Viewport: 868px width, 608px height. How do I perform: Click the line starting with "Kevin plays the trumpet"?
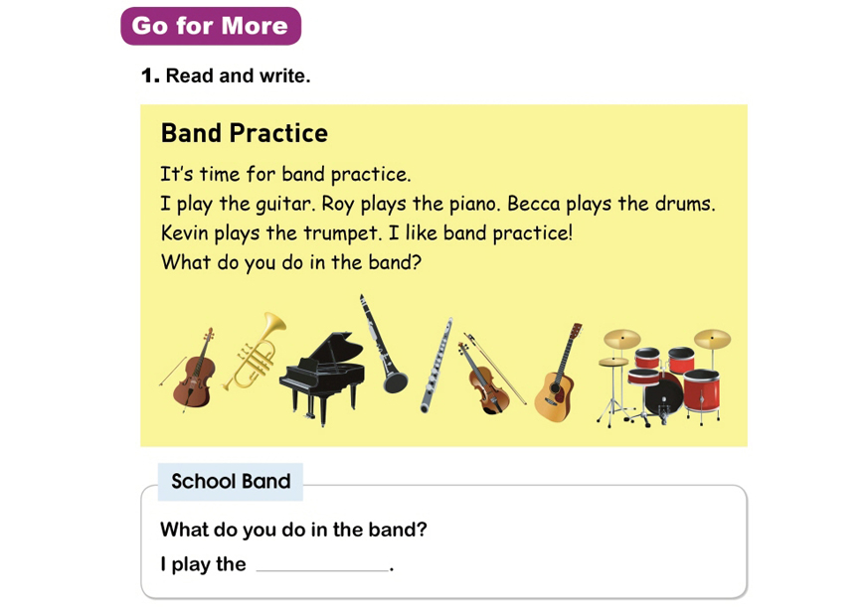point(367,234)
